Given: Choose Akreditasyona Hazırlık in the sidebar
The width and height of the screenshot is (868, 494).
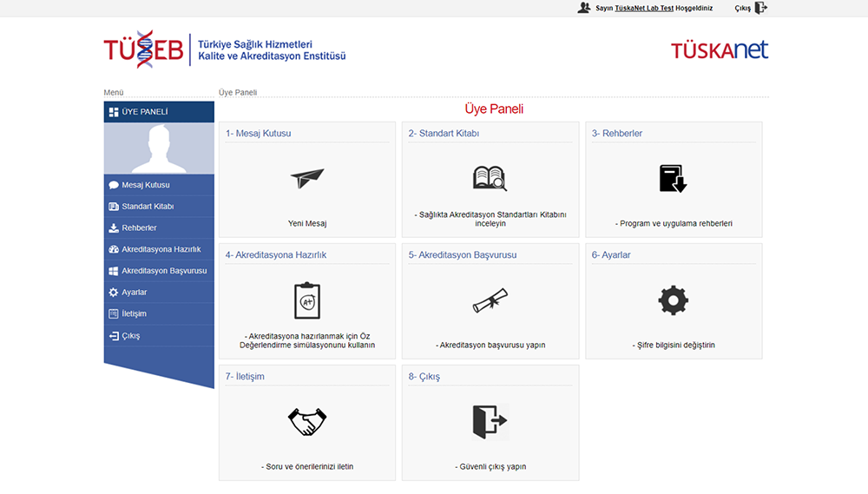Looking at the screenshot, I should tap(161, 249).
